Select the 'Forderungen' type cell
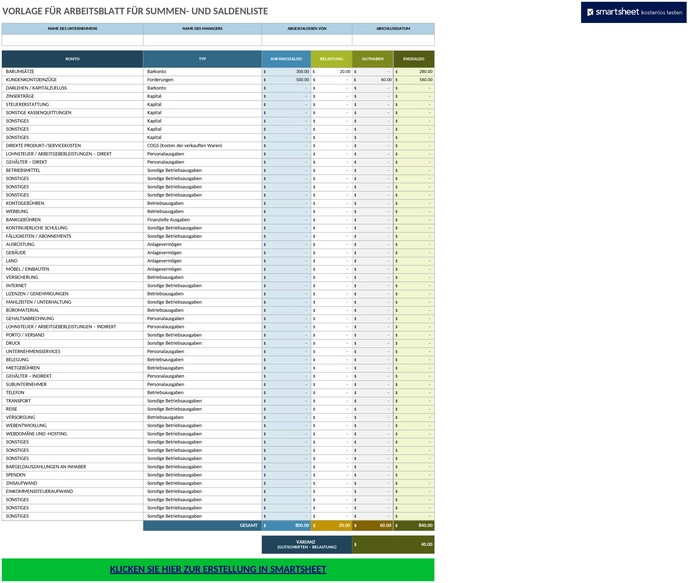The width and height of the screenshot is (690, 583). tap(202, 80)
